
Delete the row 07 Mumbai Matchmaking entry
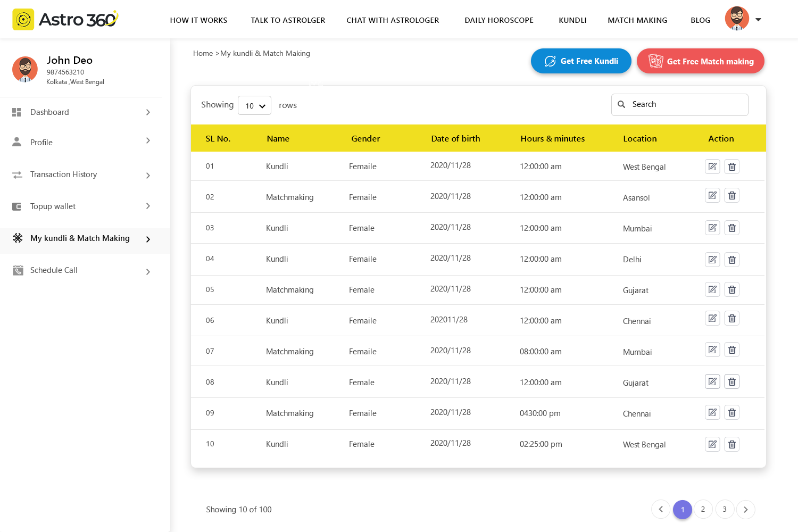click(732, 350)
